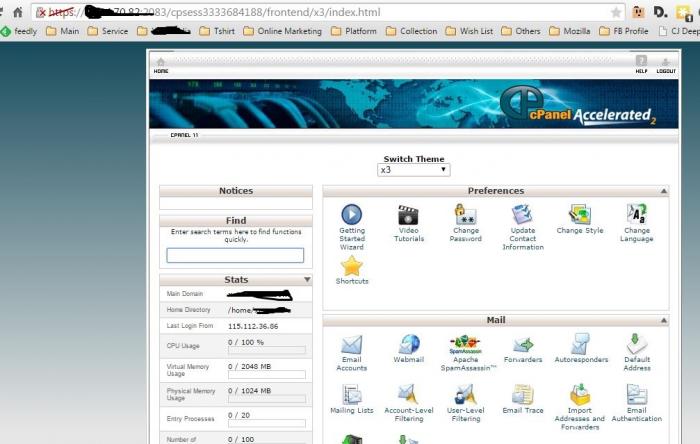Bookmark page with star icon
Viewport: 700px width, 444px height.
click(616, 12)
